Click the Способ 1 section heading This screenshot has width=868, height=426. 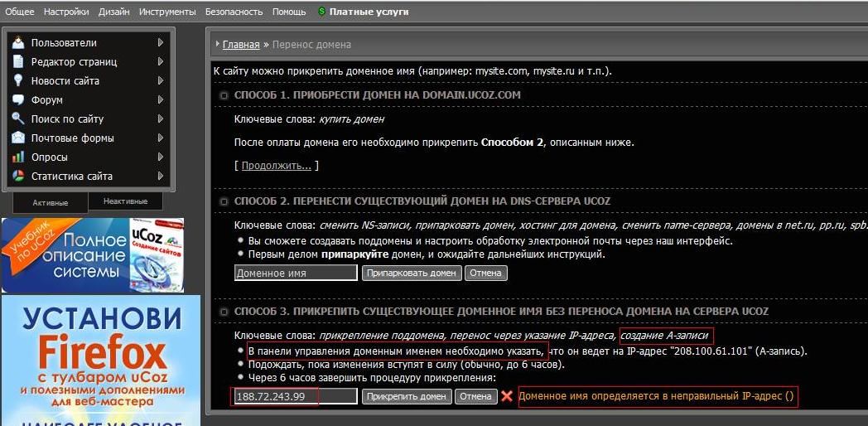pos(378,94)
